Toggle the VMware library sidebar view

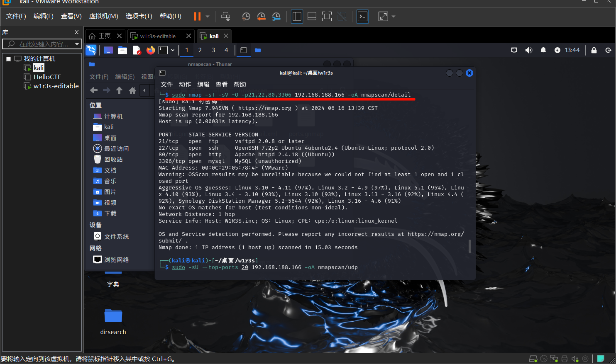point(297,17)
